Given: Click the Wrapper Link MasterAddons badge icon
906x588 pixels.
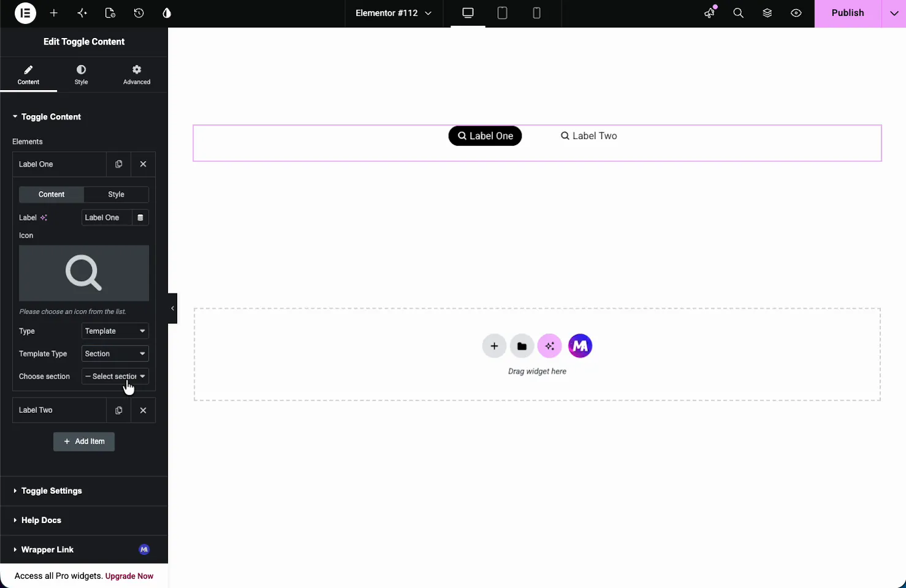Looking at the screenshot, I should tap(144, 549).
